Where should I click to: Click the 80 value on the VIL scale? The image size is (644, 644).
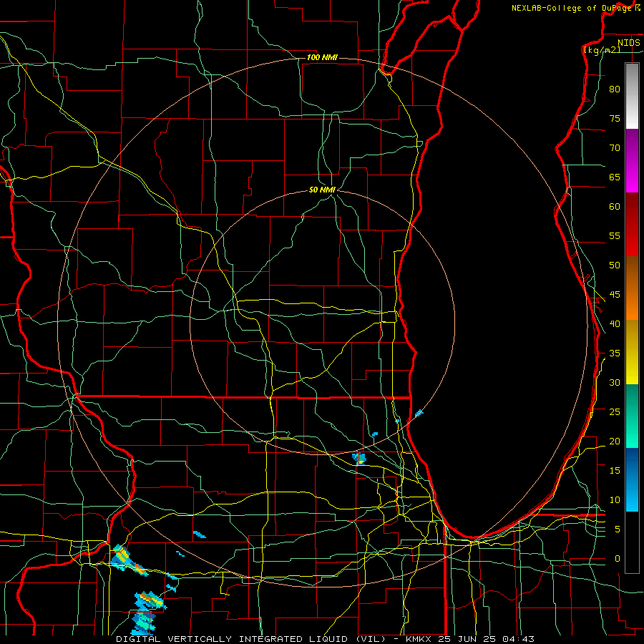tap(615, 89)
